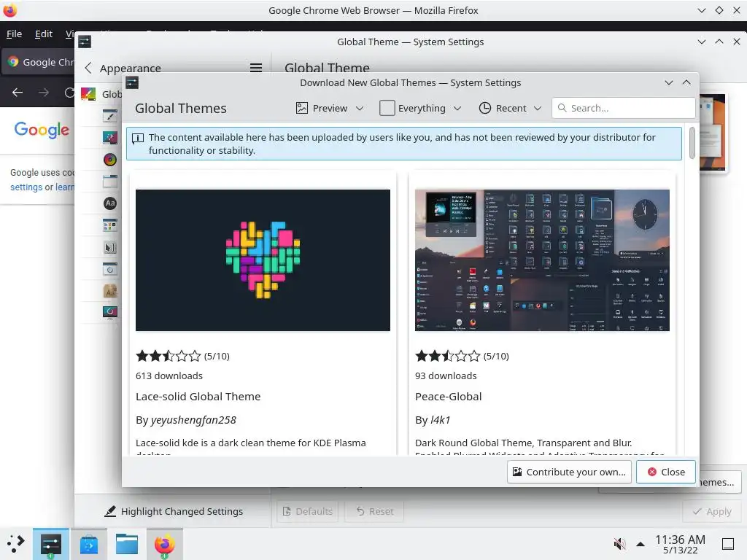Select the Window Decorations icon in sidebar
Viewport: 747px width, 560px height.
coord(110,182)
